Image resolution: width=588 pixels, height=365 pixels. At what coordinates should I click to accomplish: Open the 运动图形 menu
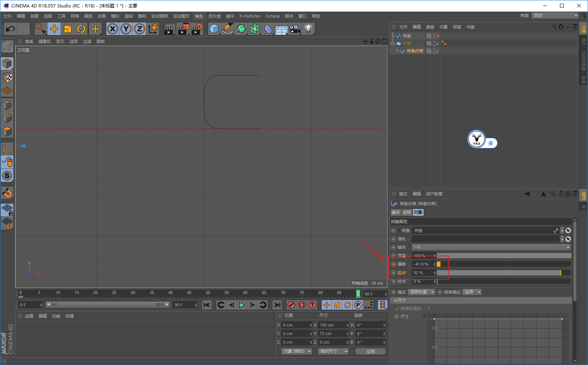point(181,16)
